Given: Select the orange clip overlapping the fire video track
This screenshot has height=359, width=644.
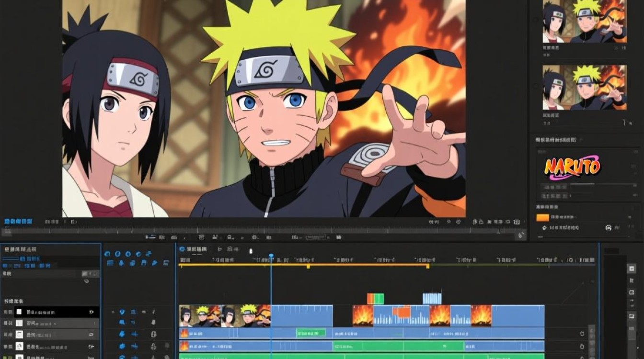Looking at the screenshot, I should 402,312.
